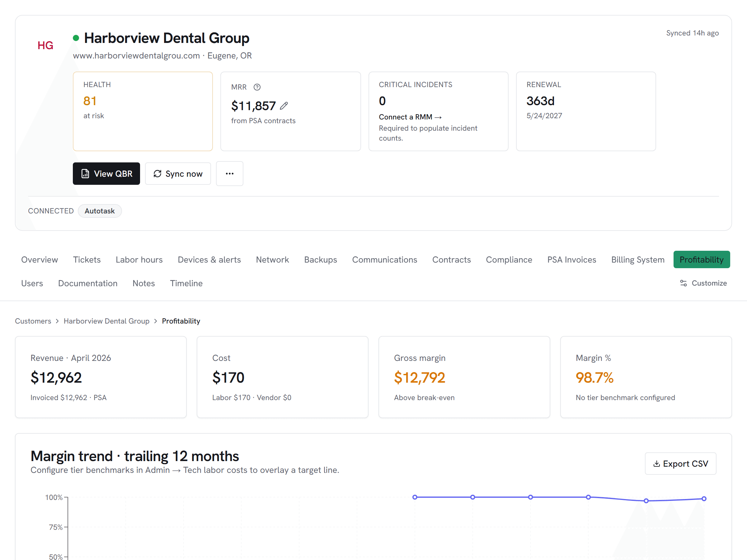View the Timeline tab
This screenshot has height=560, width=747.
(186, 283)
